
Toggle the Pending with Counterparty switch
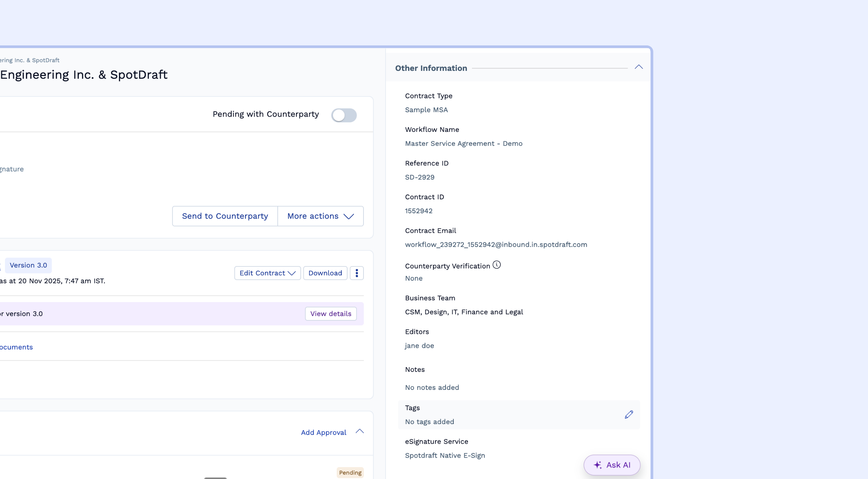click(344, 115)
